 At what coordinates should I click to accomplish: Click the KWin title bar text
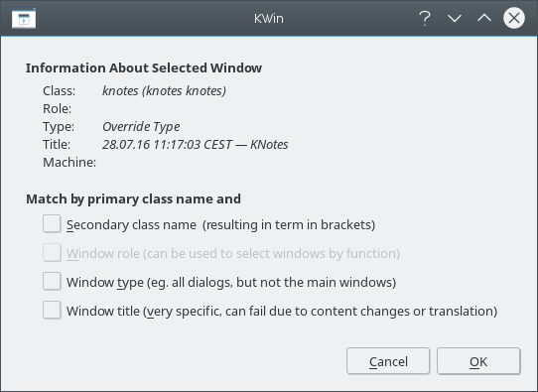point(269,19)
